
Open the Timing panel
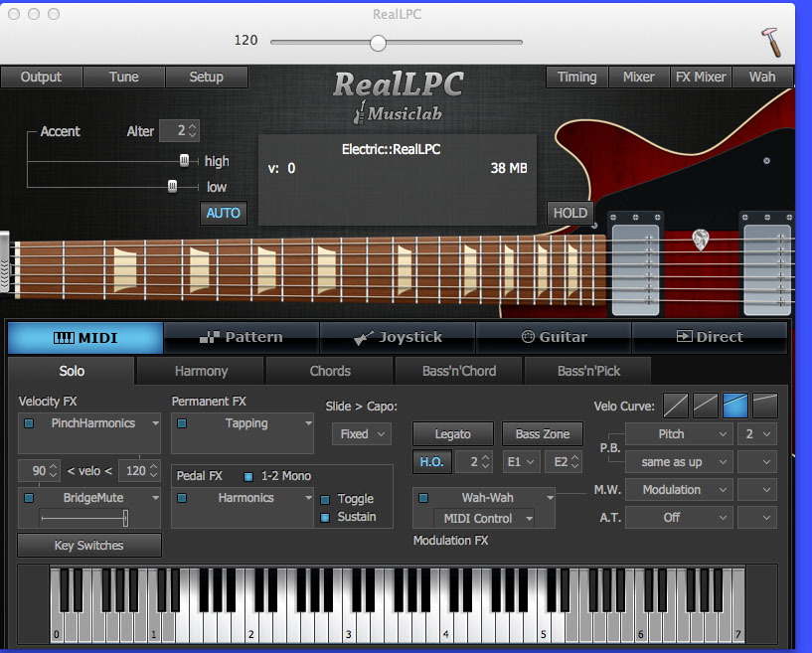coord(576,78)
